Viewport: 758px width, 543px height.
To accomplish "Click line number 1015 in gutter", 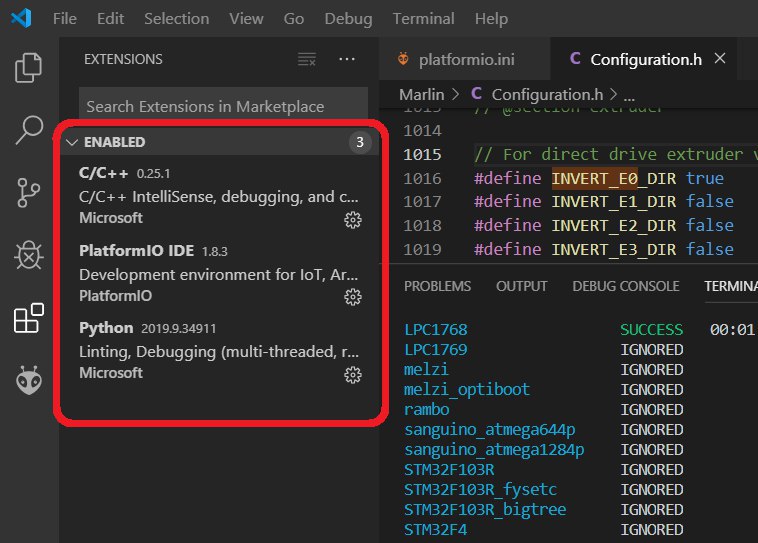I will coord(422,154).
